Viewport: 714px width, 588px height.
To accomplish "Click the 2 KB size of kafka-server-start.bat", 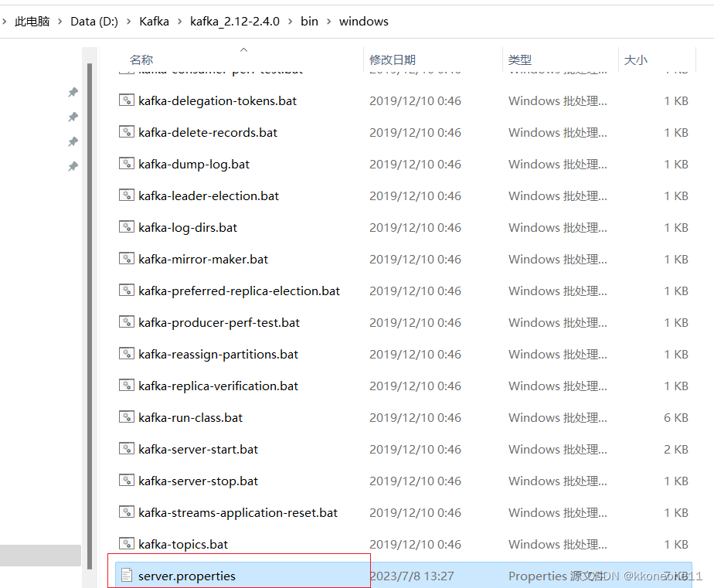I will coord(675,449).
